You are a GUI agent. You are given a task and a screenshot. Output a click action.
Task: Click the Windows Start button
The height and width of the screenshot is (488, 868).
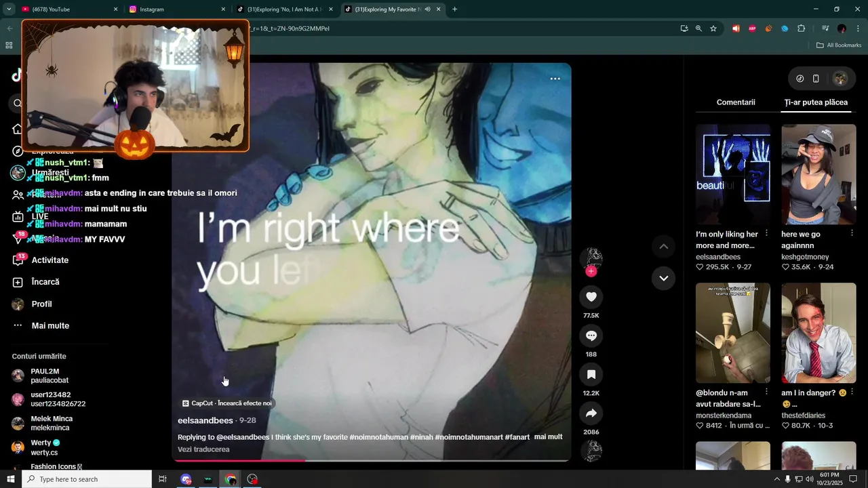[x=10, y=479]
